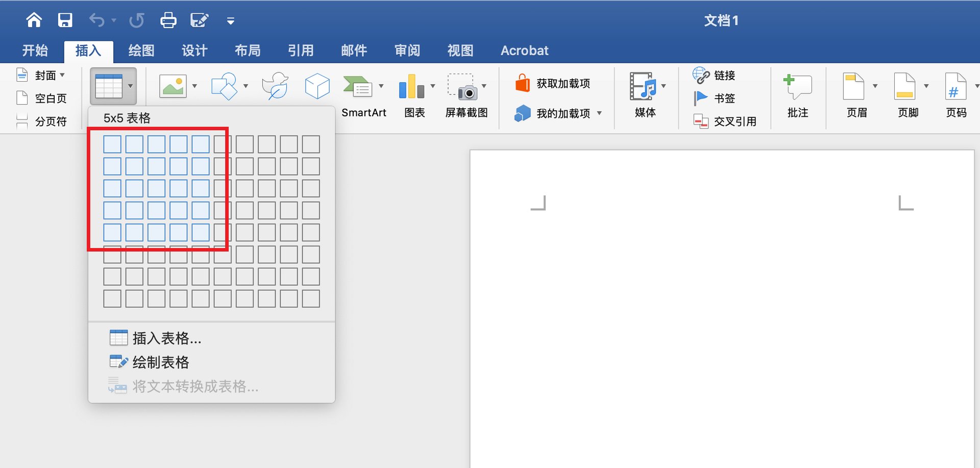Image resolution: width=980 pixels, height=468 pixels.
Task: Insert a 分页符 page break
Action: (x=48, y=121)
